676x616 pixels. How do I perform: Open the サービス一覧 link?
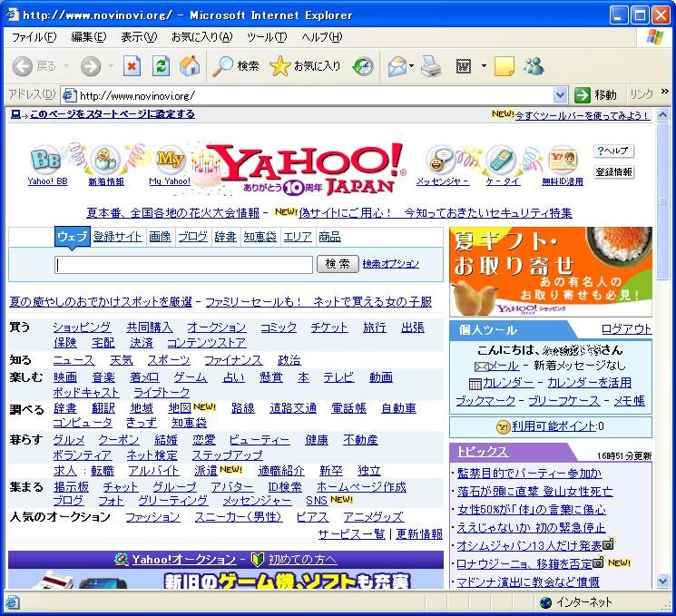(x=351, y=534)
